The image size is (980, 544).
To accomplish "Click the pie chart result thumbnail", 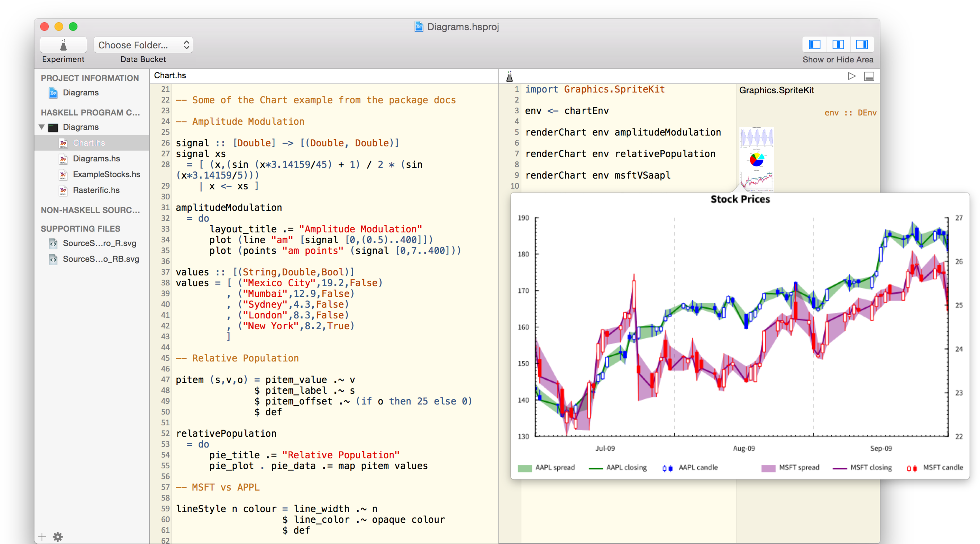I will pyautogui.click(x=756, y=159).
